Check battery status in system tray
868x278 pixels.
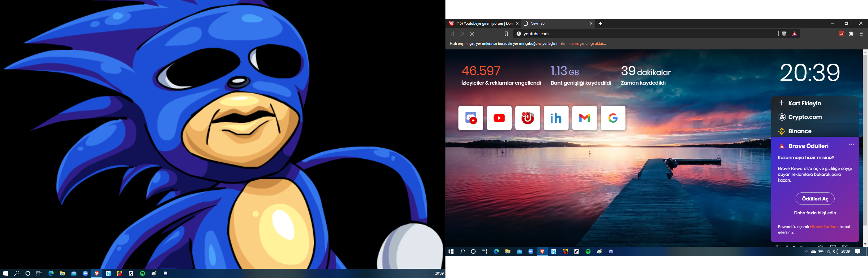pyautogui.click(x=821, y=251)
